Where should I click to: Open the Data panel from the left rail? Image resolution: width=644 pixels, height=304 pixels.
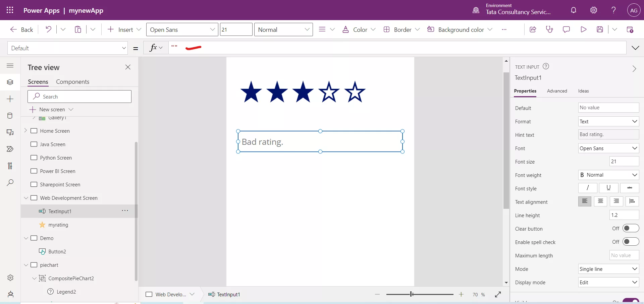click(10, 116)
